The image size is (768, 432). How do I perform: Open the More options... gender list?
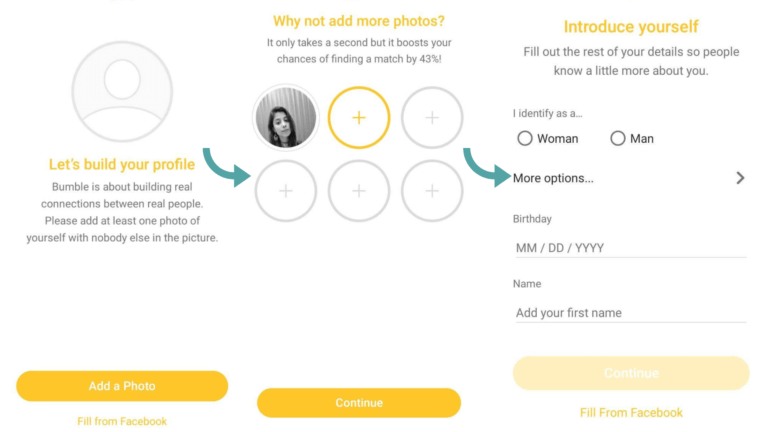pos(553,178)
